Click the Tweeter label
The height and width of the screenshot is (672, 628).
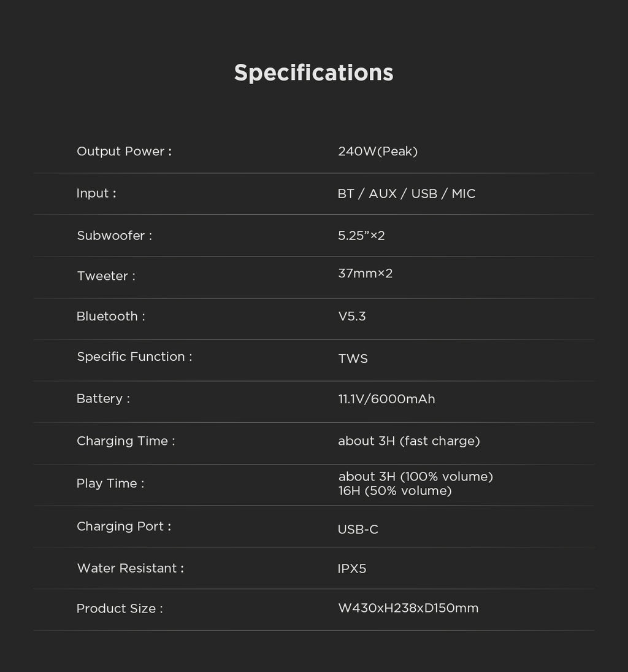click(x=106, y=276)
